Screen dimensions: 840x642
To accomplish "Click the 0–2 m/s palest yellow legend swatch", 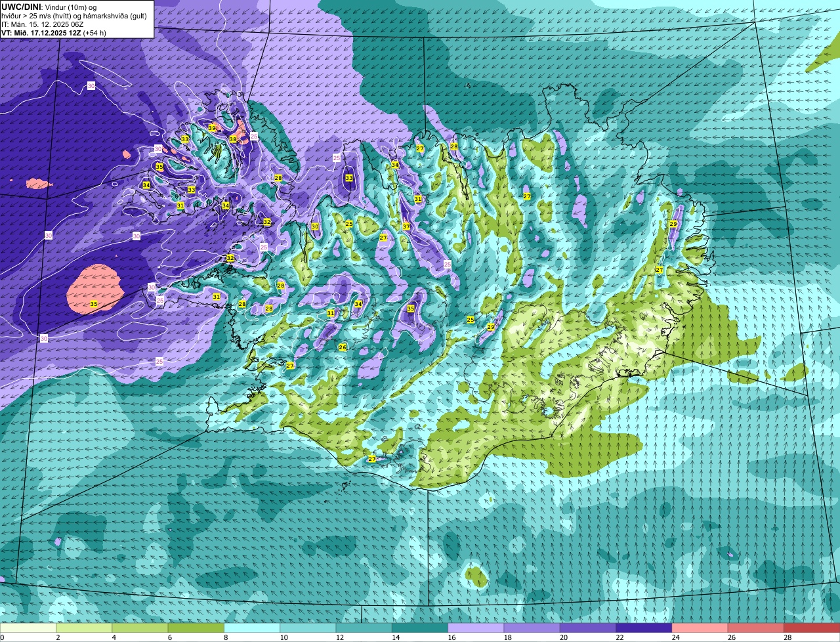I will (28, 628).
